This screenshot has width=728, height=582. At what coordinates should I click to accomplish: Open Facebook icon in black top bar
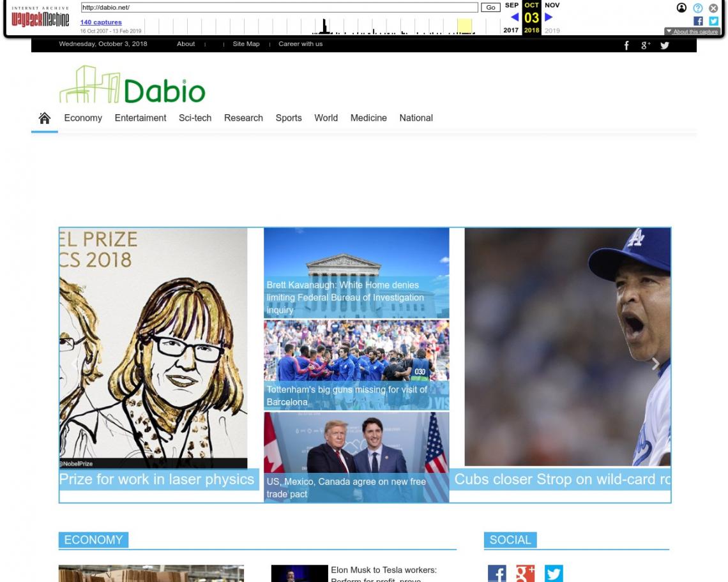click(626, 45)
